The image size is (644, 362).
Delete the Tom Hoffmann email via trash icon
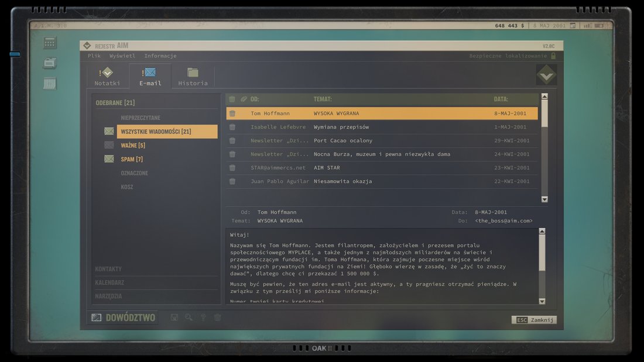tap(232, 113)
